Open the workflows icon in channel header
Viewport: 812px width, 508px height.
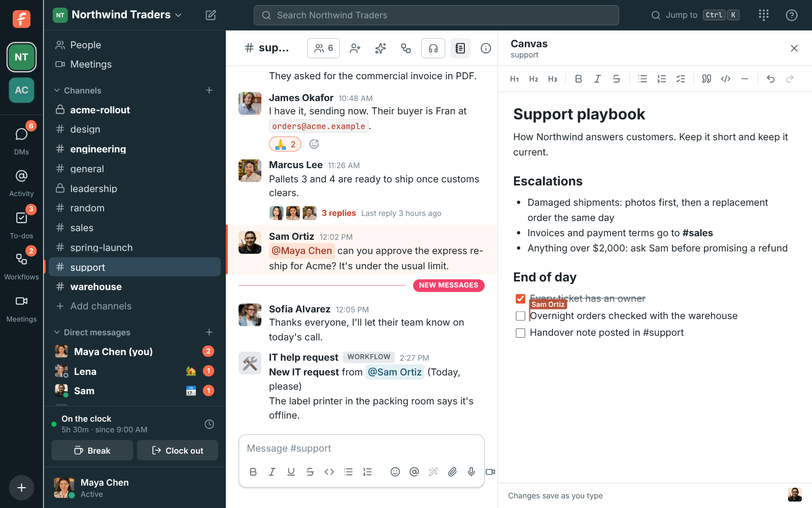406,48
